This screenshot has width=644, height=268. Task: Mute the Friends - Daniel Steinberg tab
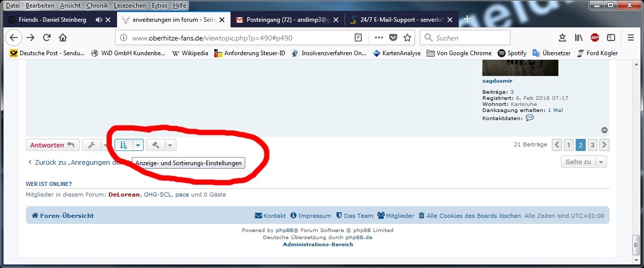click(x=98, y=20)
